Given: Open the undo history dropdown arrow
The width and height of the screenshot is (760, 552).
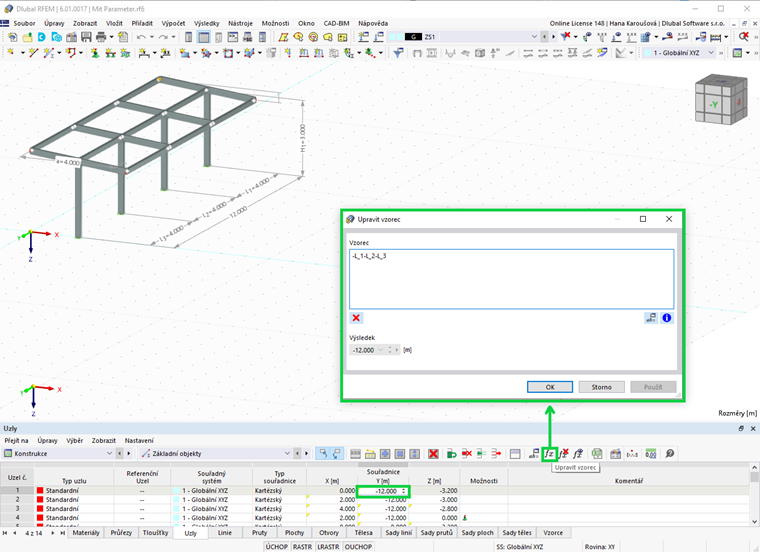Looking at the screenshot, I should tap(152, 37).
